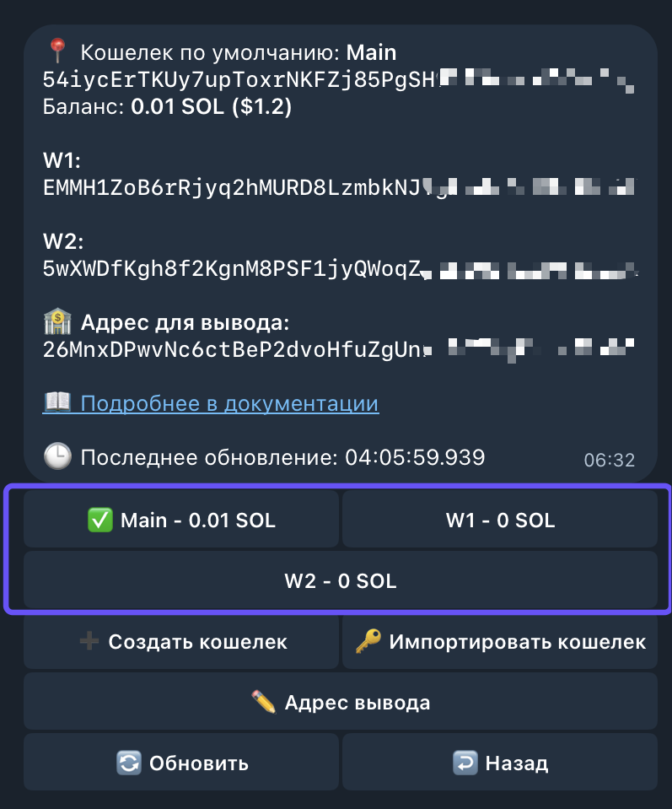Click the red pin icon beside default wallet

coord(57,52)
